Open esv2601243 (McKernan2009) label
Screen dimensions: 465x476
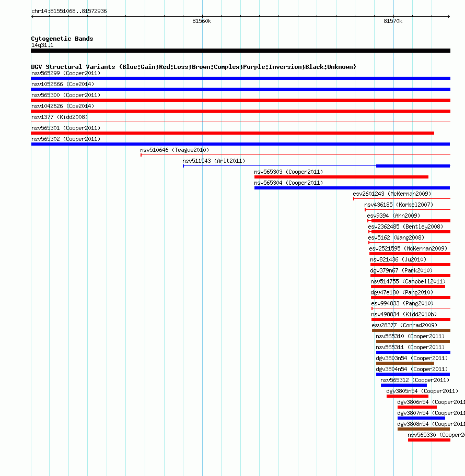(392, 194)
